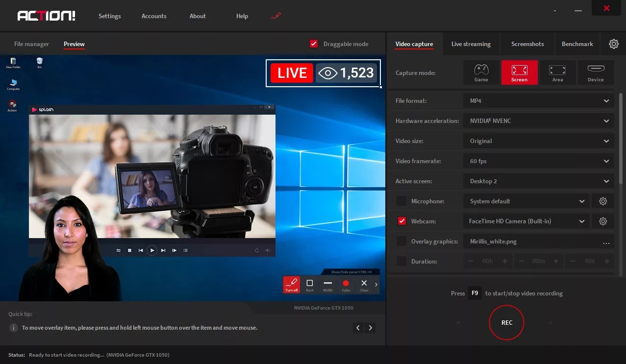
Task: Open the Hardware acceleration dropdown
Action: coord(539,121)
